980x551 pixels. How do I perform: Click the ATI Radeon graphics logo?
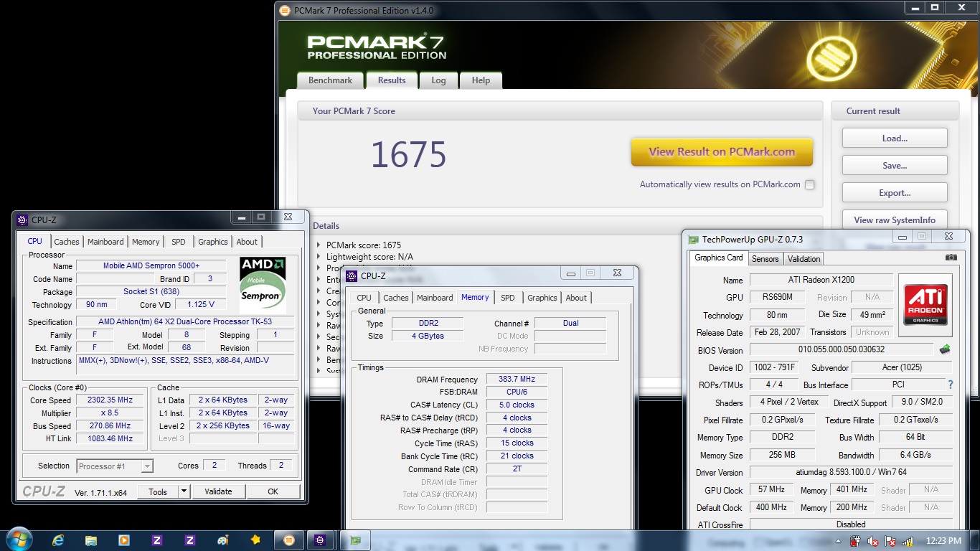925,305
